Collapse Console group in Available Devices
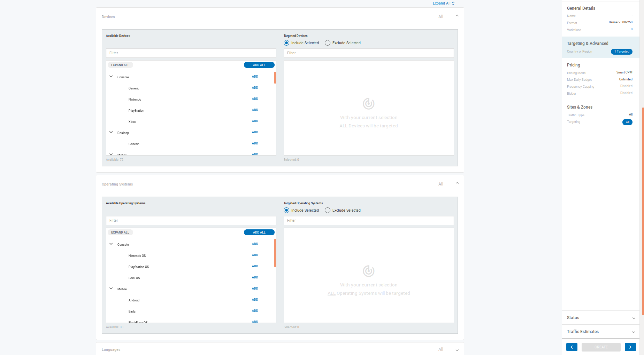The height and width of the screenshot is (355, 644). click(111, 77)
